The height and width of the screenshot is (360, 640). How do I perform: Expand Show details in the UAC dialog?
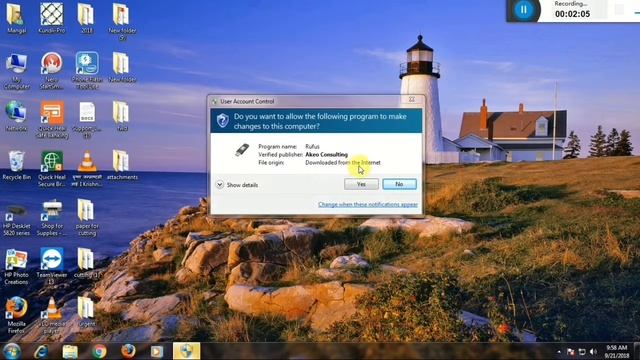[237, 185]
